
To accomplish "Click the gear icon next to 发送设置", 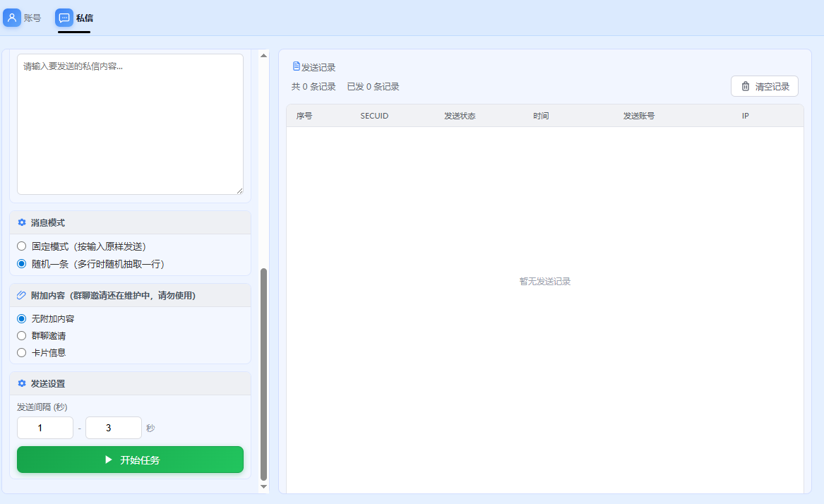I will 21,383.
